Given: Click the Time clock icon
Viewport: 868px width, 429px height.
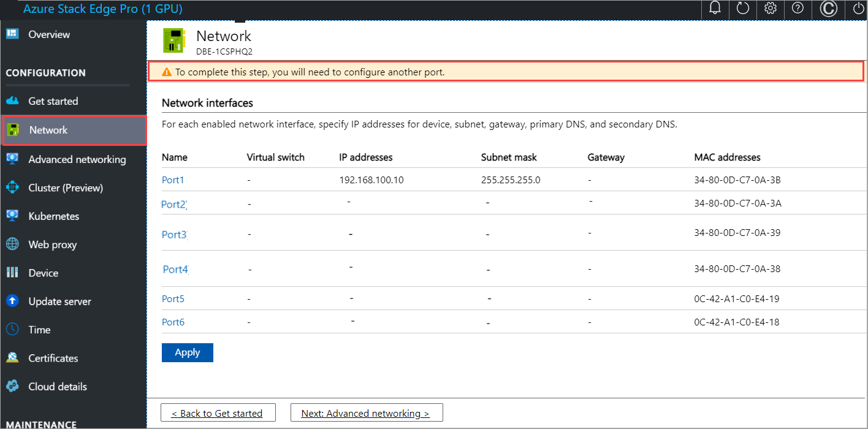Looking at the screenshot, I should click(x=12, y=329).
